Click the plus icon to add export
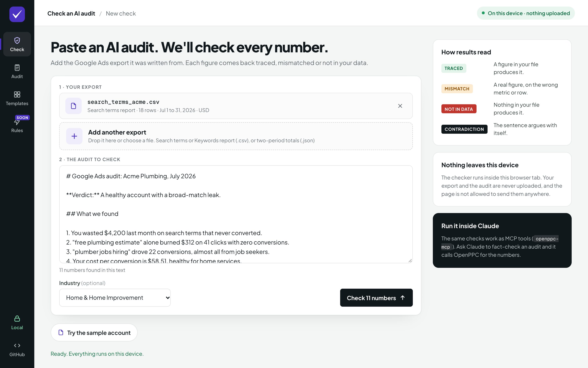588x368 pixels. click(74, 136)
